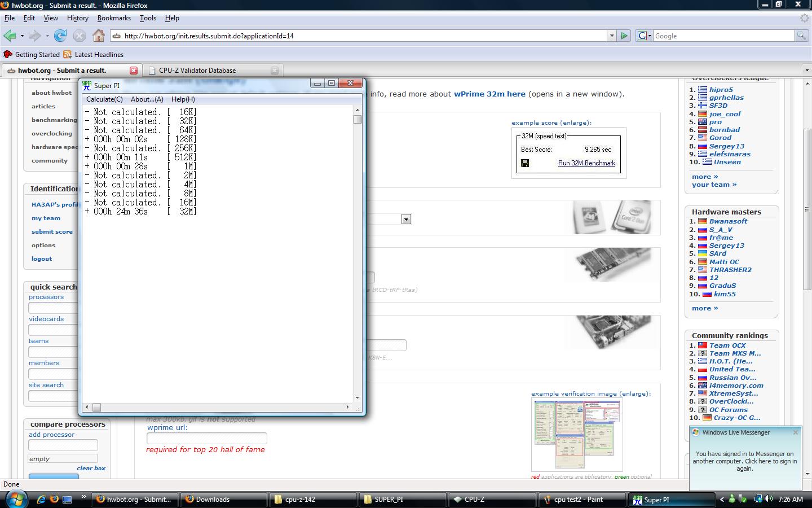Click Bwanasoft in Hardware masters
The width and height of the screenshot is (812, 508).
pyautogui.click(x=728, y=221)
